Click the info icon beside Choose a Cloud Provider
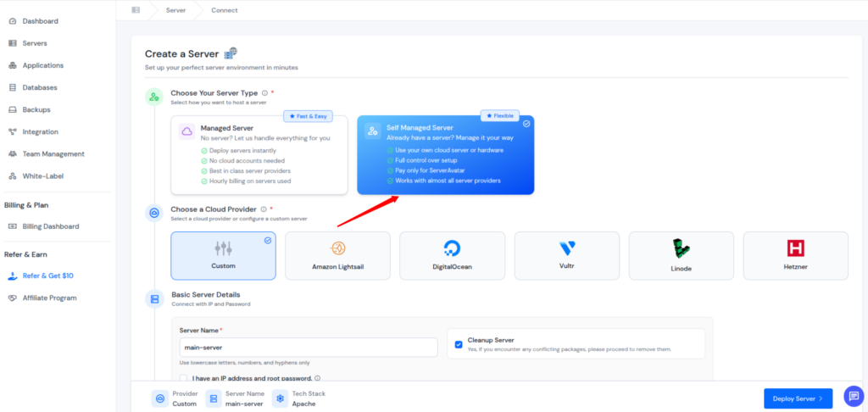 pyautogui.click(x=264, y=209)
